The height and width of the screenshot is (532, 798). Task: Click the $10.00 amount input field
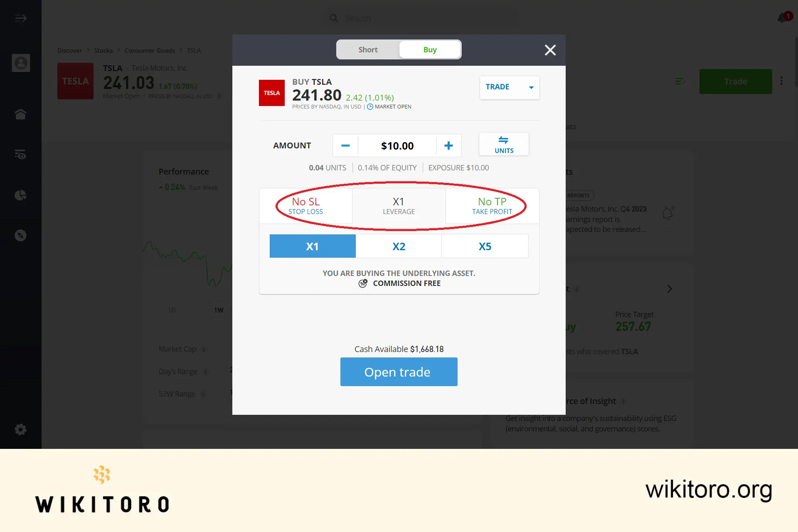point(397,145)
